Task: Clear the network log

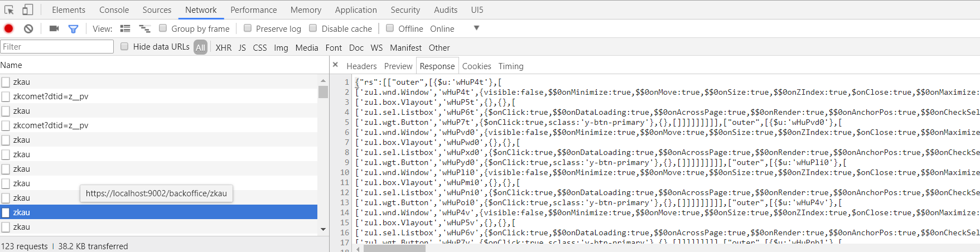Action: click(x=28, y=28)
